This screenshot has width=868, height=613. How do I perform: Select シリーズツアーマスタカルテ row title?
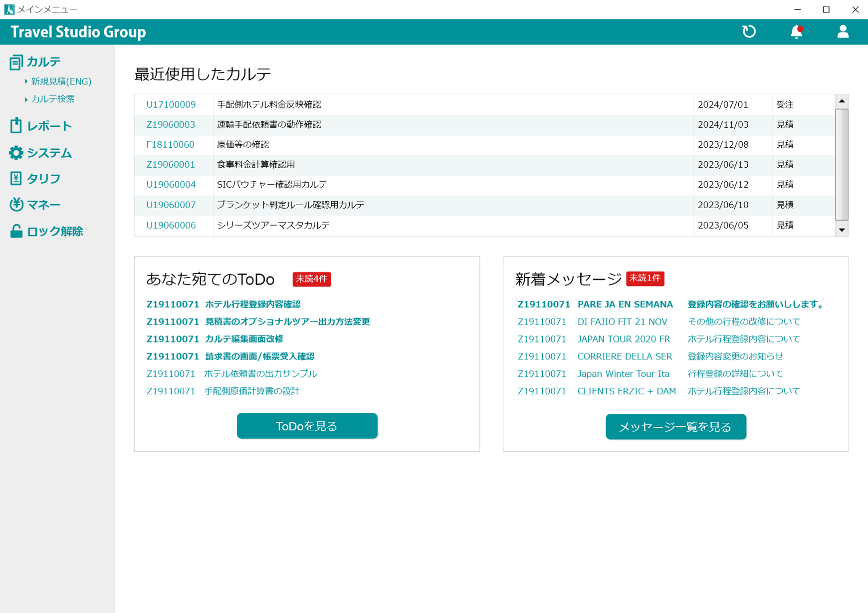point(273,226)
